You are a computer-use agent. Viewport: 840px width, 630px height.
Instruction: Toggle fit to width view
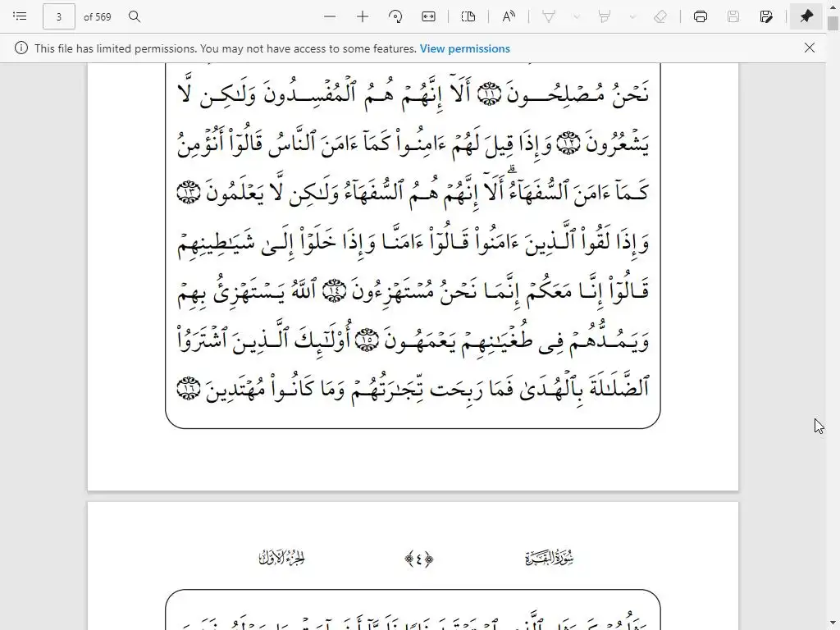(428, 16)
